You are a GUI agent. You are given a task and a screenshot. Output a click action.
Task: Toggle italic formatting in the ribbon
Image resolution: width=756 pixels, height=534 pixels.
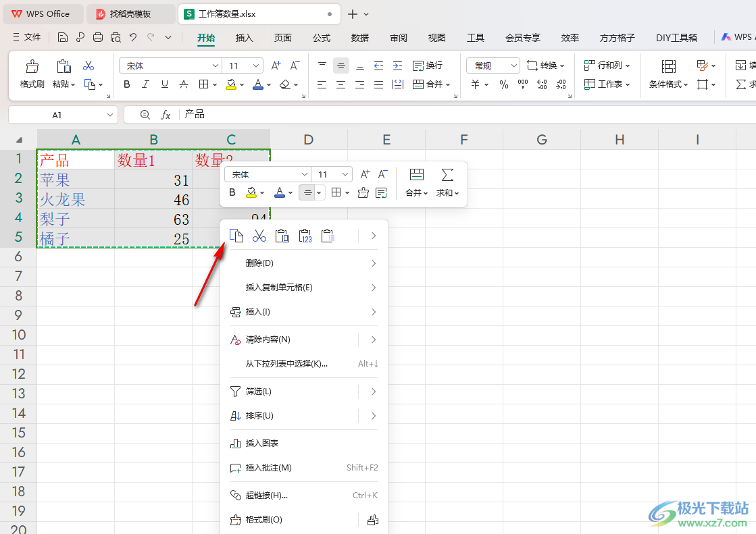[x=145, y=84]
